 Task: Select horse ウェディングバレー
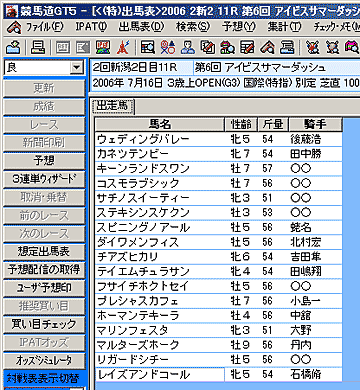(160, 139)
